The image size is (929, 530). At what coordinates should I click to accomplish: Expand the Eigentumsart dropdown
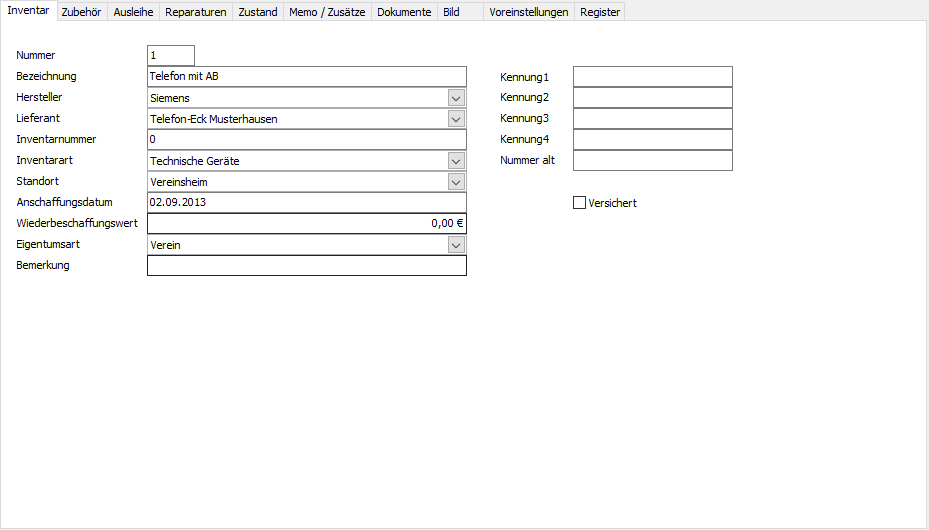point(456,245)
